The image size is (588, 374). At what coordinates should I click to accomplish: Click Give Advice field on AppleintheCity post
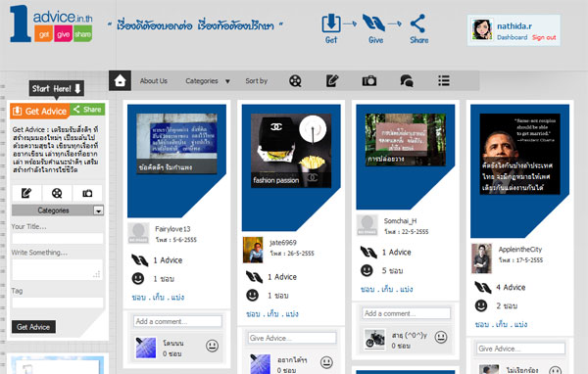520,349
